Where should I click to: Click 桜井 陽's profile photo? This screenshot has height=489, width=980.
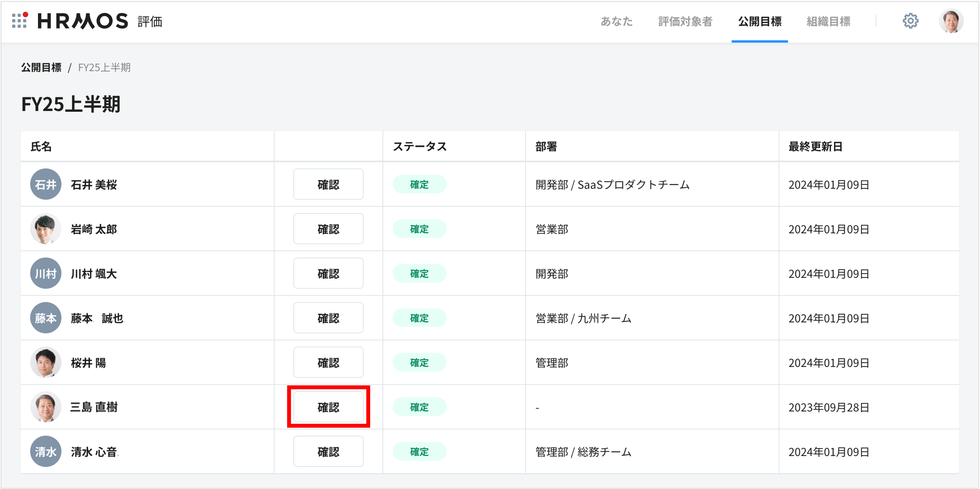pyautogui.click(x=46, y=362)
